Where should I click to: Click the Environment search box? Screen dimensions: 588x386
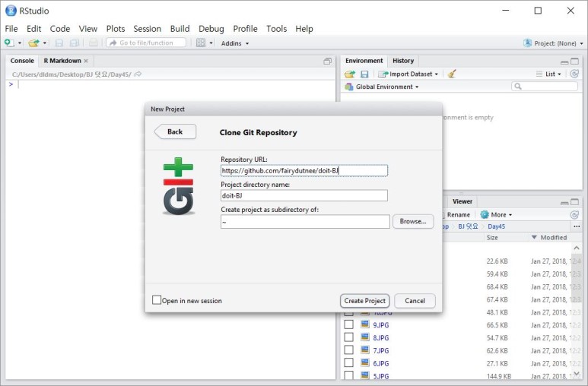point(545,87)
